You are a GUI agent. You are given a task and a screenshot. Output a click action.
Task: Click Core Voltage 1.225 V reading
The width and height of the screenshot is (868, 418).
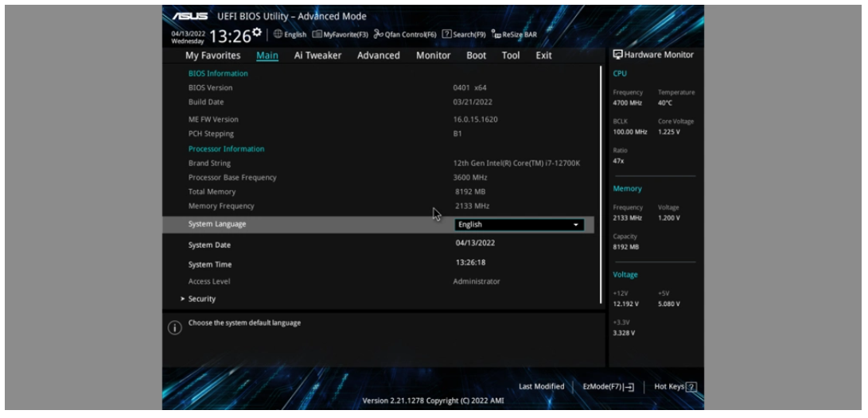coord(669,132)
